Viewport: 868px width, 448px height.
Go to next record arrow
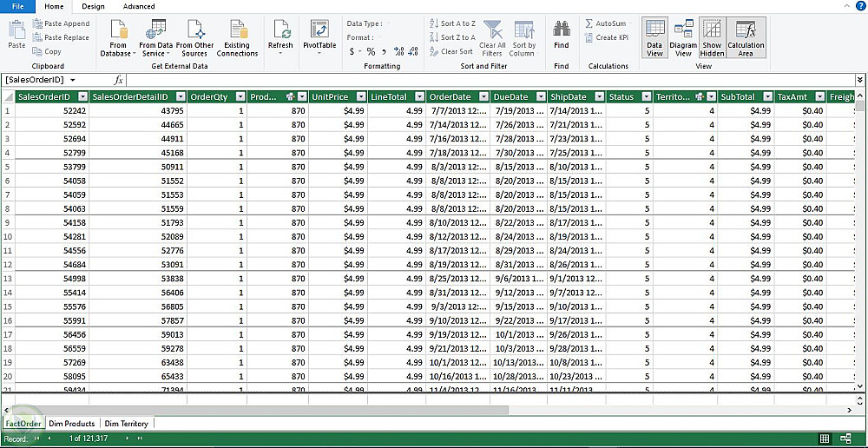tap(128, 438)
